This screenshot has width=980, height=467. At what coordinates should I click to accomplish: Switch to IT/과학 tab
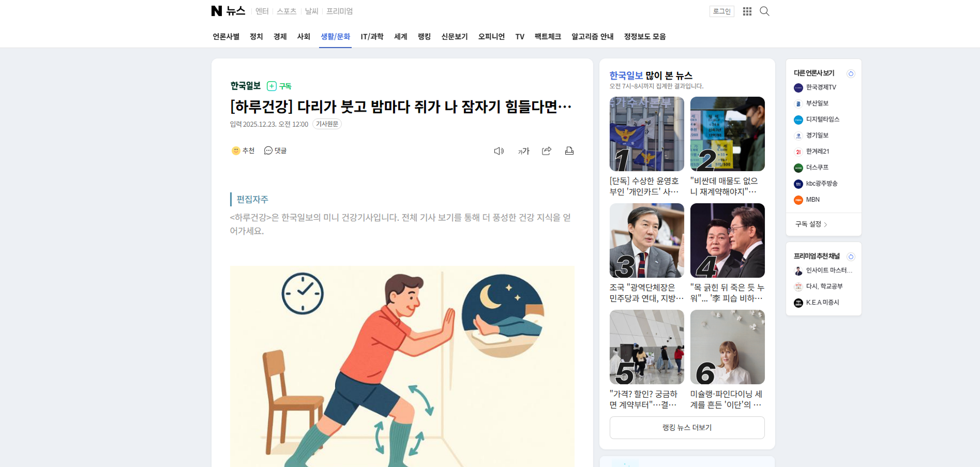[372, 37]
